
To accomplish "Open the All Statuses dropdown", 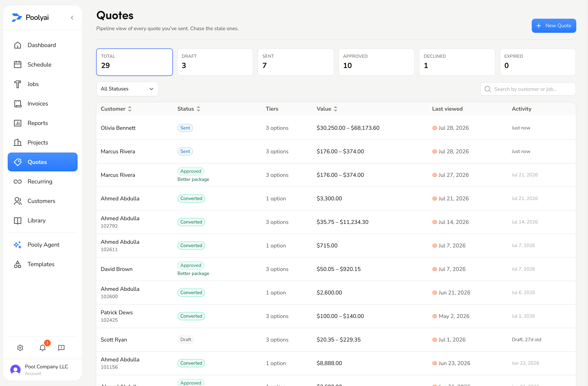I will click(x=127, y=89).
